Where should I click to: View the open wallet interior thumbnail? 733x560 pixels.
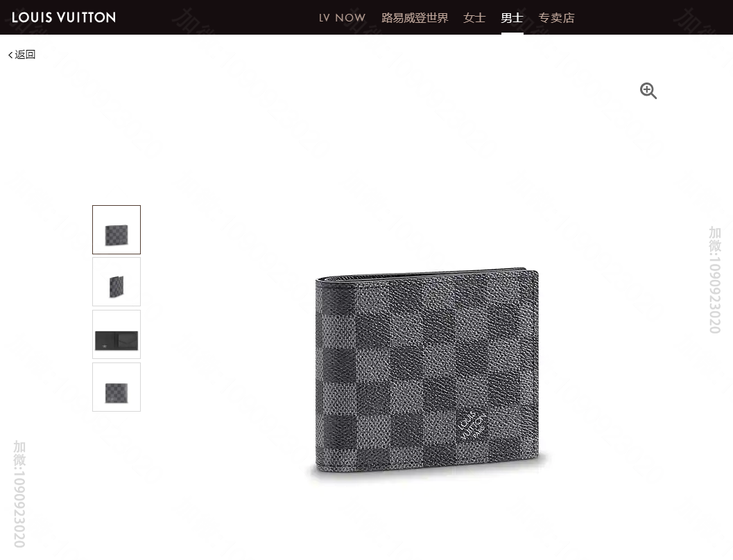[117, 335]
